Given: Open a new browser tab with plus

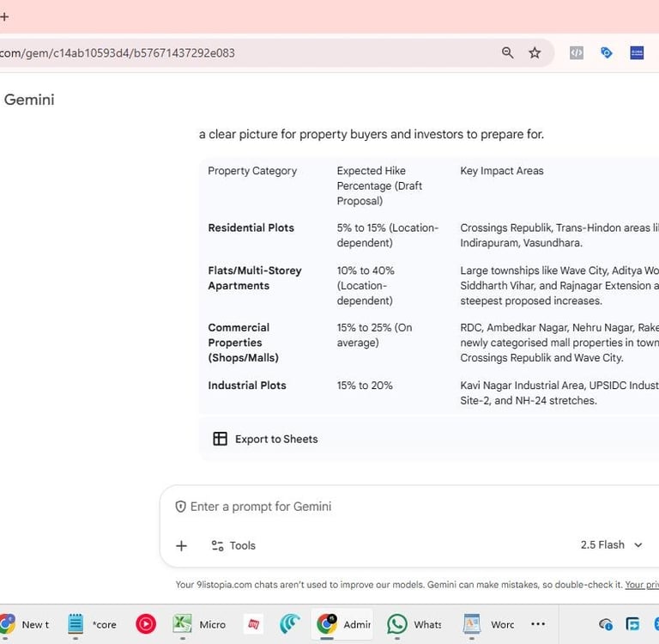Looking at the screenshot, I should click(x=4, y=17).
